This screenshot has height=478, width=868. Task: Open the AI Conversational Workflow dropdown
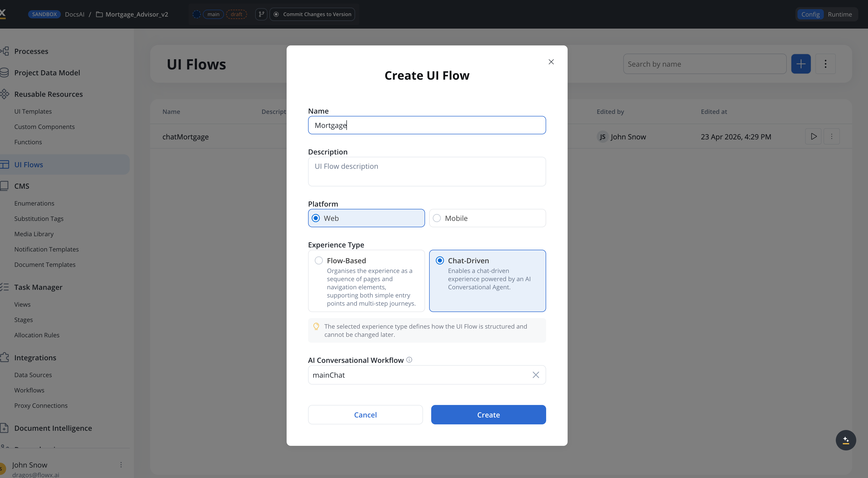coord(418,375)
